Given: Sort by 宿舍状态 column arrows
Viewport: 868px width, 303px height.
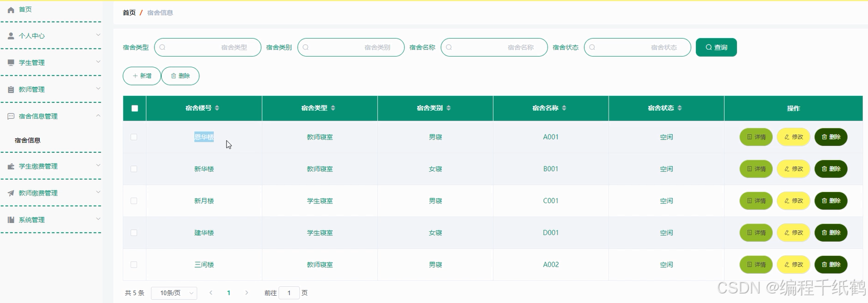Looking at the screenshot, I should coord(679,108).
